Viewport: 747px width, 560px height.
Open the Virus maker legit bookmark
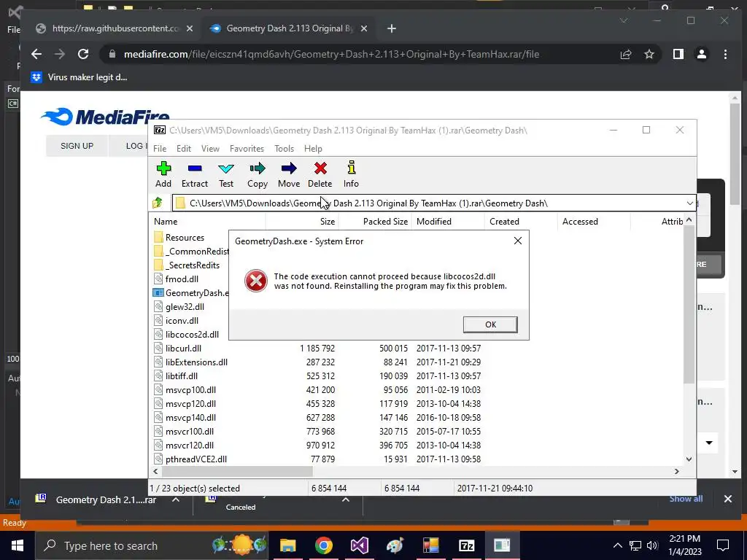(80, 77)
